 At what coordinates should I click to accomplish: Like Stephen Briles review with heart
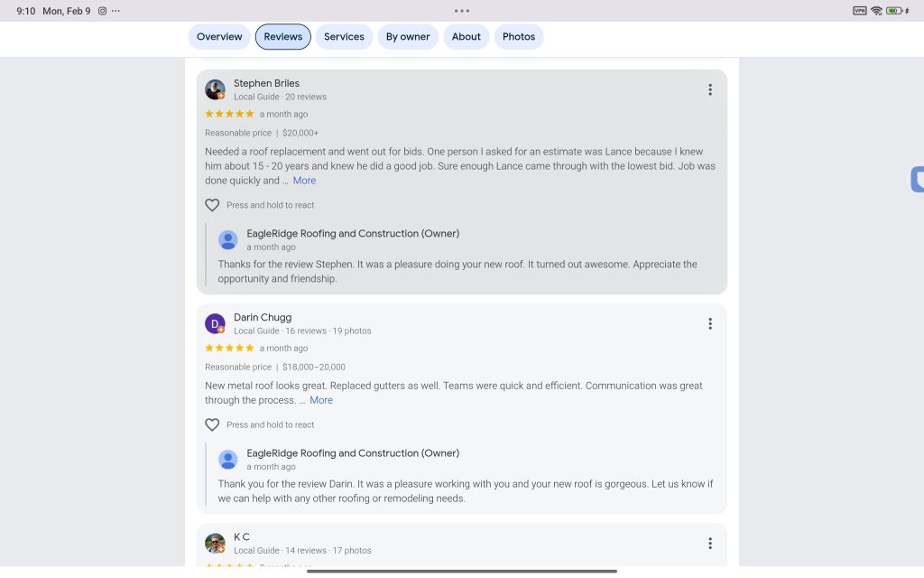212,205
